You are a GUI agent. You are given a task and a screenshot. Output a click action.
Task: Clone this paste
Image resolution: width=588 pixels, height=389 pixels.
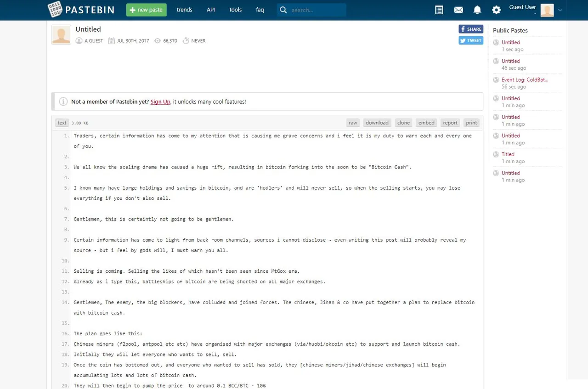[403, 123]
